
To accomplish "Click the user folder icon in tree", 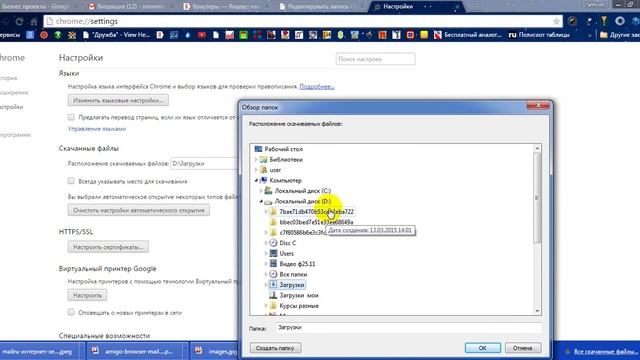I will pyautogui.click(x=263, y=170).
